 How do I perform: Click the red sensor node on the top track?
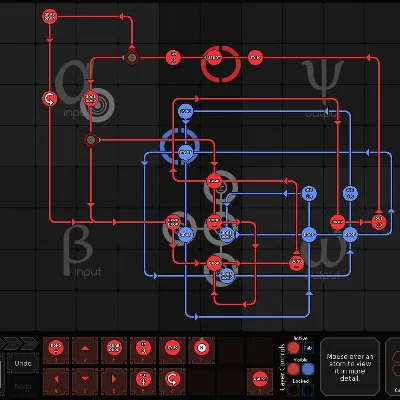[132, 58]
